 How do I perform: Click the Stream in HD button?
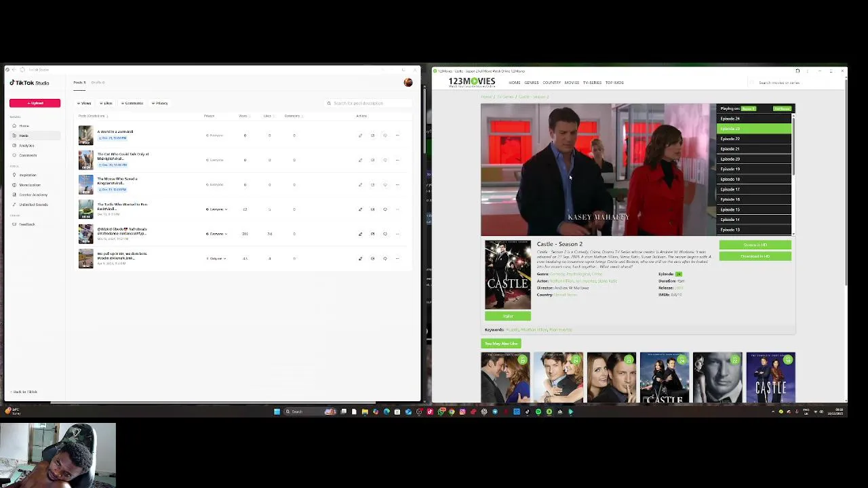[x=755, y=245]
